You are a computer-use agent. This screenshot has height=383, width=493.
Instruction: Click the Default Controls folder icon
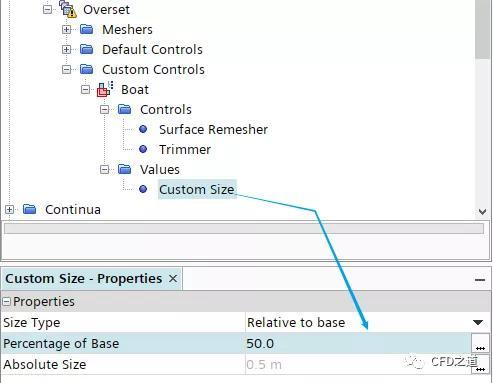coord(87,49)
